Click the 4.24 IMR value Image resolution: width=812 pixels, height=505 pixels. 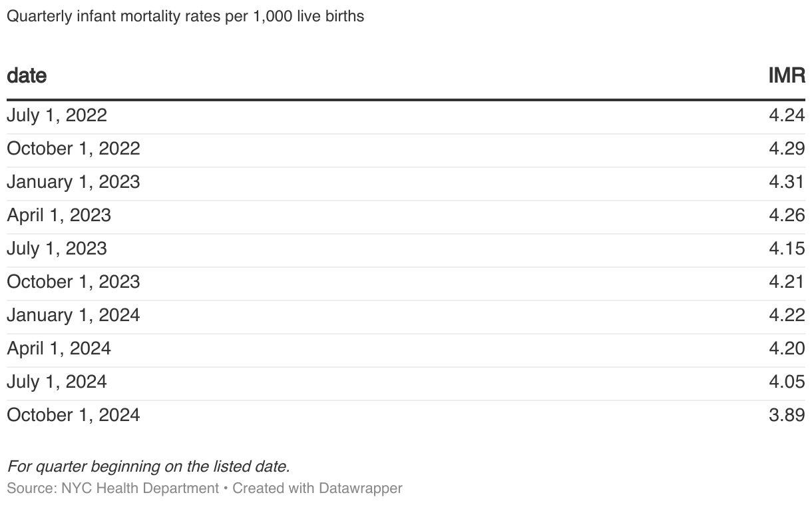787,115
